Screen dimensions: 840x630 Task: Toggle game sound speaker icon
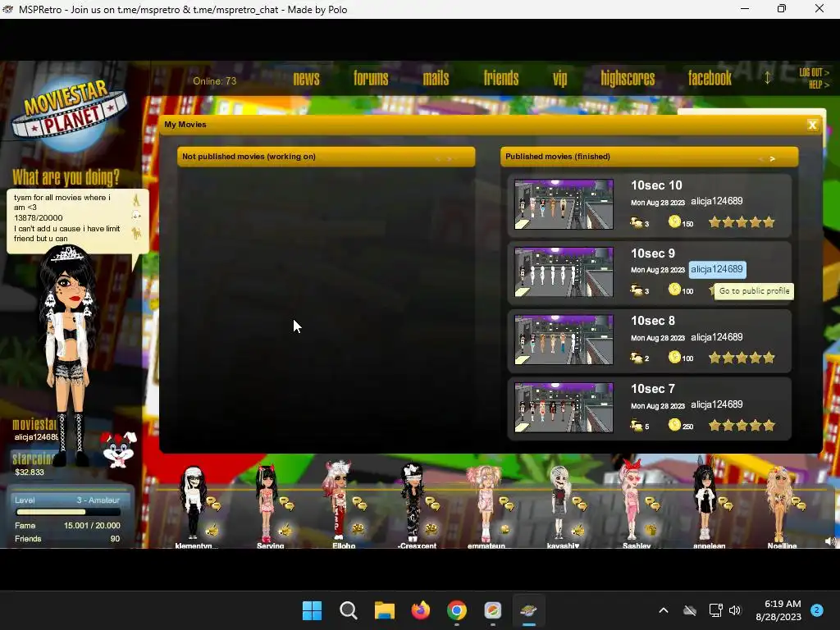(x=830, y=541)
